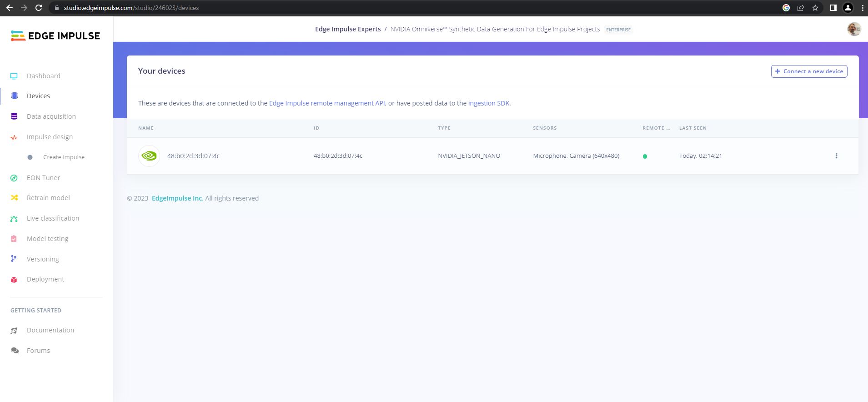Click the LAST SEEN column header

693,128
